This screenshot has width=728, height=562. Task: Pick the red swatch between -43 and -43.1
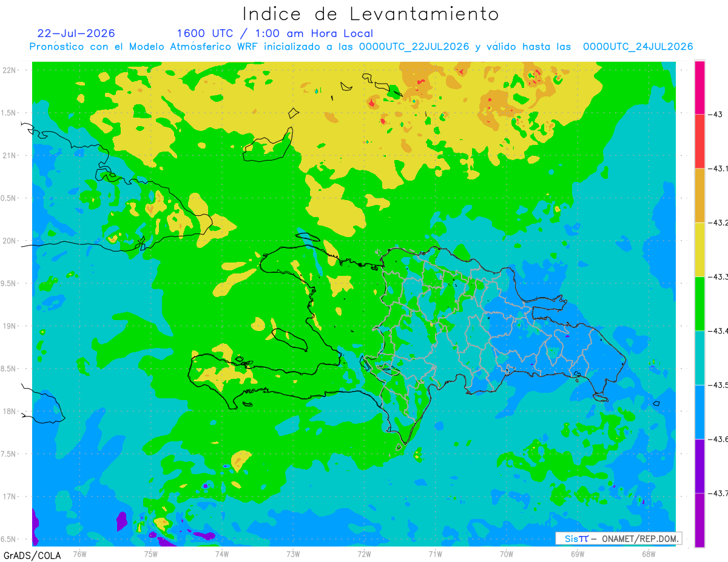point(699,141)
